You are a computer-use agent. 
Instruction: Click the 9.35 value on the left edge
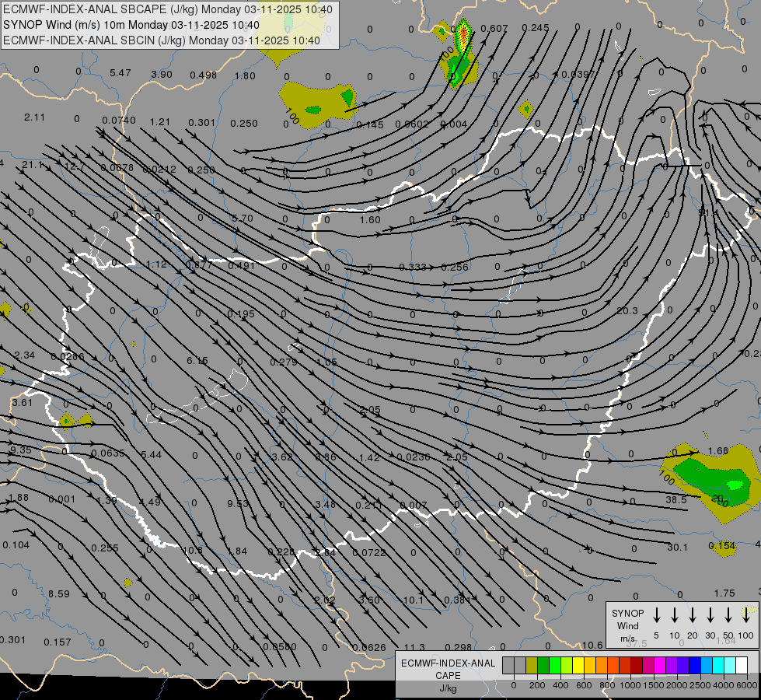pyautogui.click(x=20, y=450)
